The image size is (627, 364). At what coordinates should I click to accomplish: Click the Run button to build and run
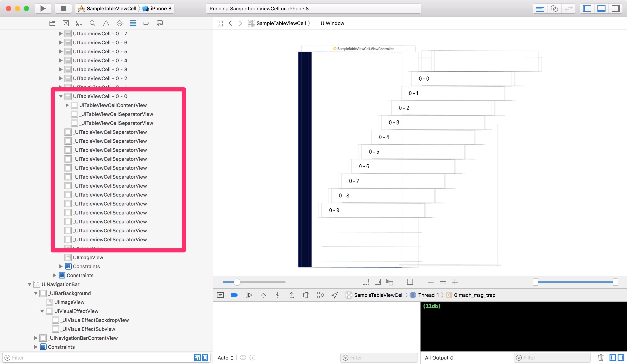(x=43, y=8)
